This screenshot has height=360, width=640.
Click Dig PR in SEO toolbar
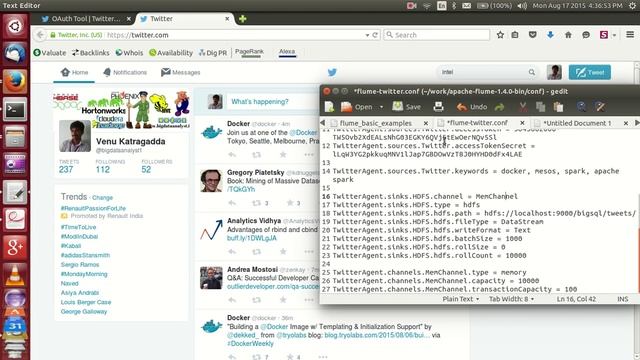pos(213,53)
